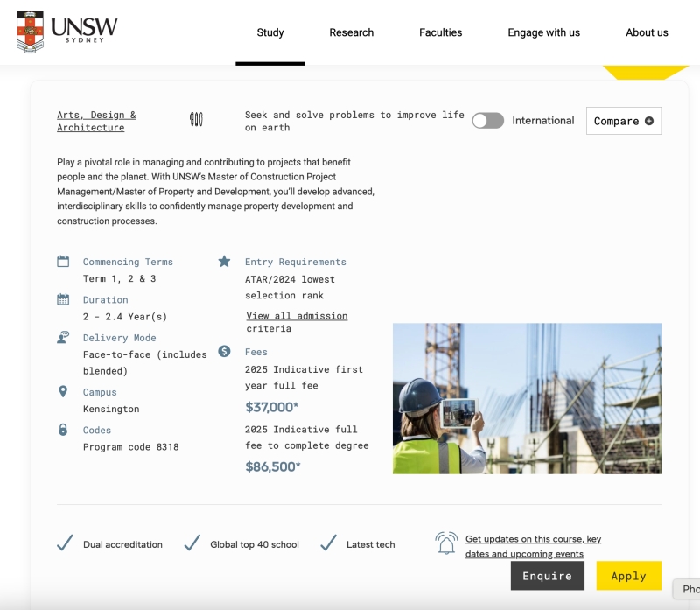This screenshot has width=700, height=610.
Task: Click the calendar icon beside Commencing Terms
Action: click(x=63, y=262)
